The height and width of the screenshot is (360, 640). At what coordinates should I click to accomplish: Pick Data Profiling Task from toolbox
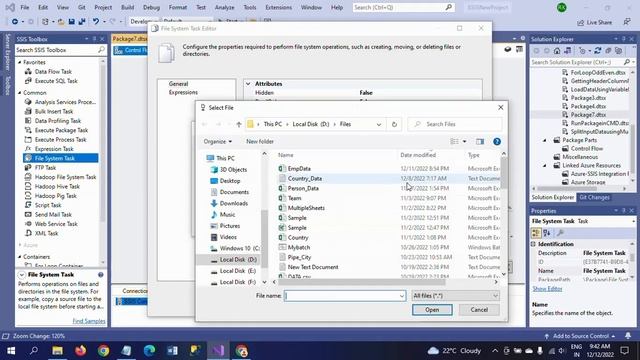click(58, 121)
